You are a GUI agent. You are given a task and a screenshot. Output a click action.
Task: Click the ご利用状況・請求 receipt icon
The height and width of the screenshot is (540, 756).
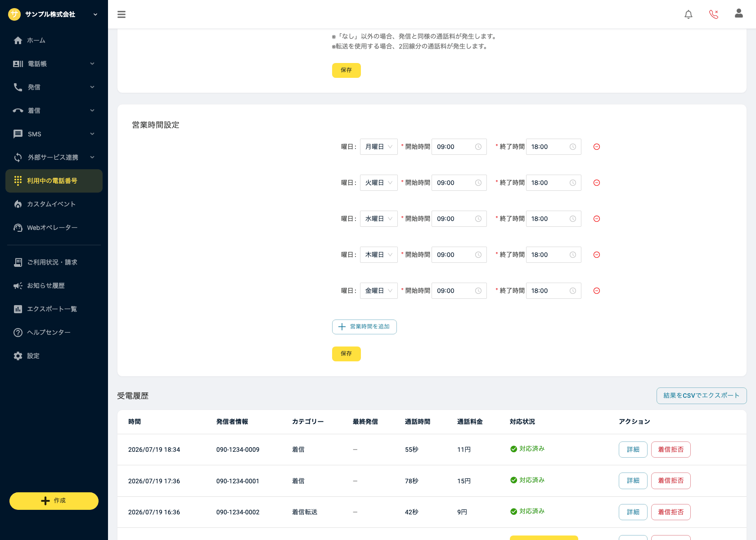click(18, 262)
